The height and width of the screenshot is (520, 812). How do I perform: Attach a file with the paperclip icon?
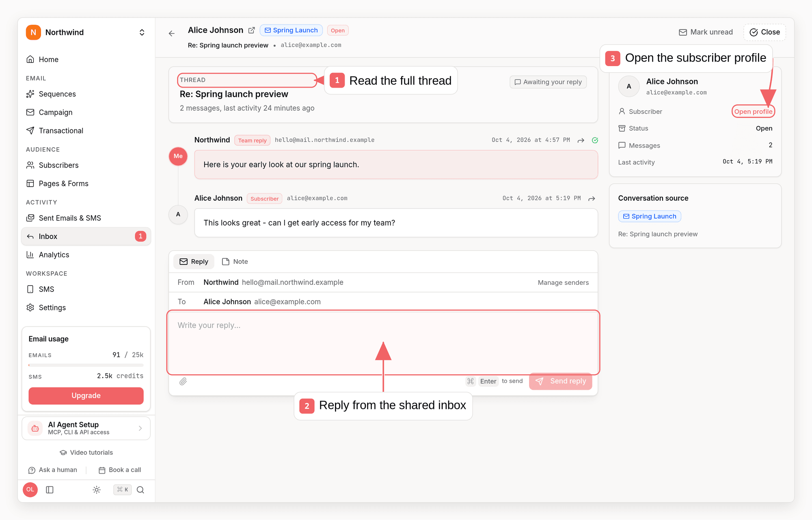tap(183, 381)
